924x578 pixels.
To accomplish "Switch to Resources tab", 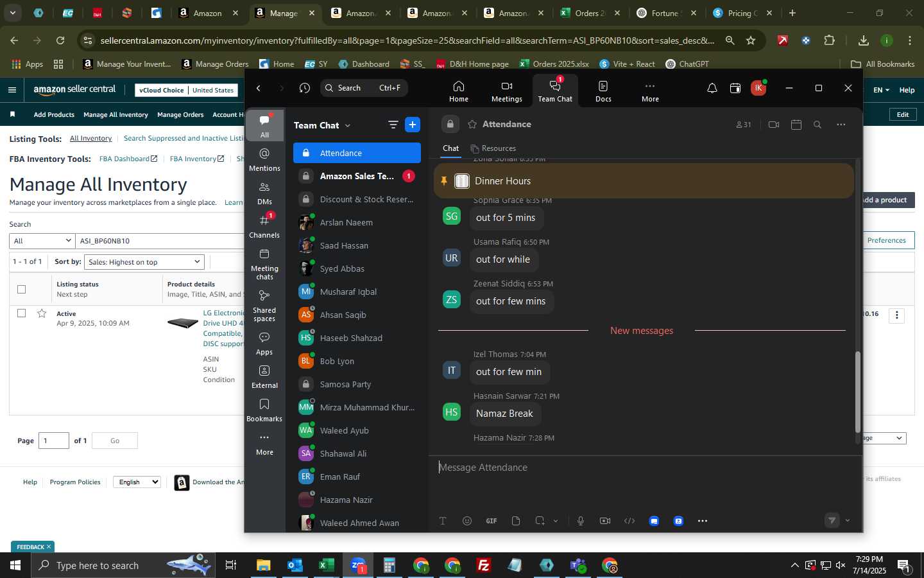I will click(493, 148).
